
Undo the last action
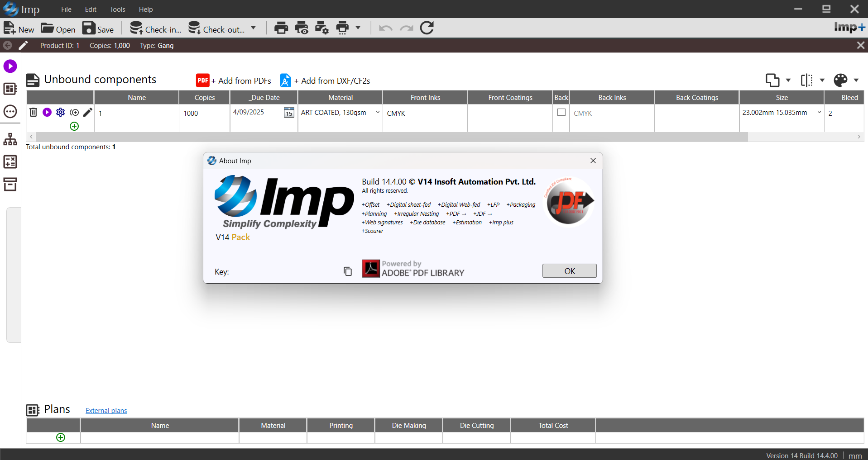pyautogui.click(x=385, y=28)
